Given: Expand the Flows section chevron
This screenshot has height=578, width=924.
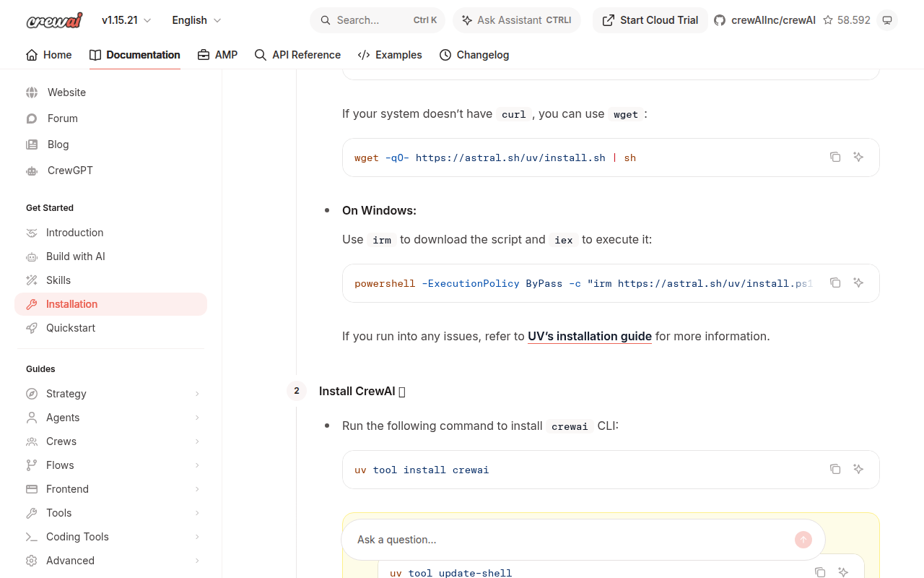Looking at the screenshot, I should pos(197,465).
